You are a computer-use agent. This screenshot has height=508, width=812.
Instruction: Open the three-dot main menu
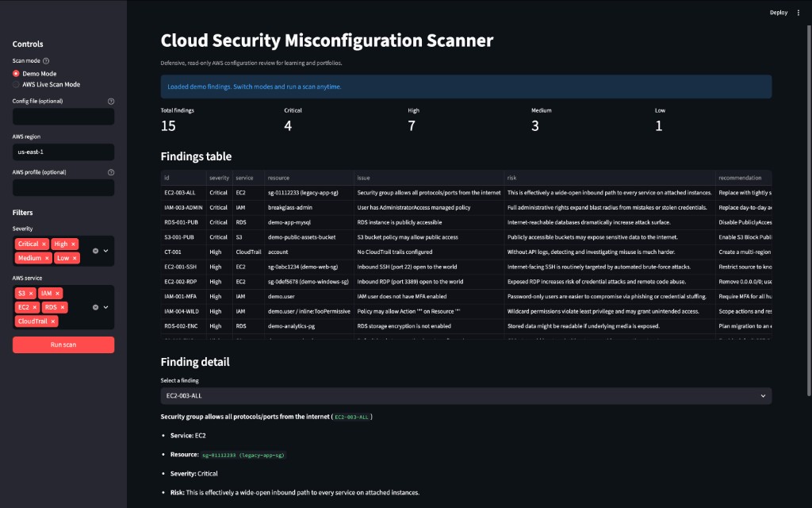(x=798, y=13)
